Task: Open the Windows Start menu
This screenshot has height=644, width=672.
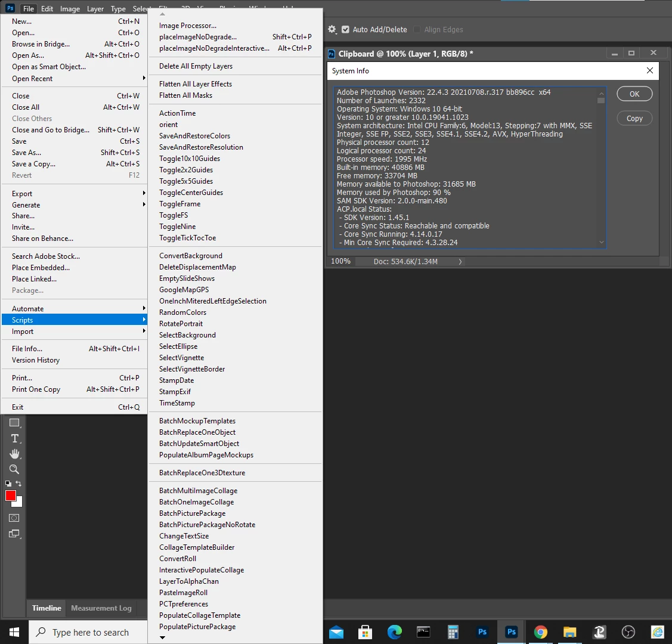Action: (x=14, y=632)
